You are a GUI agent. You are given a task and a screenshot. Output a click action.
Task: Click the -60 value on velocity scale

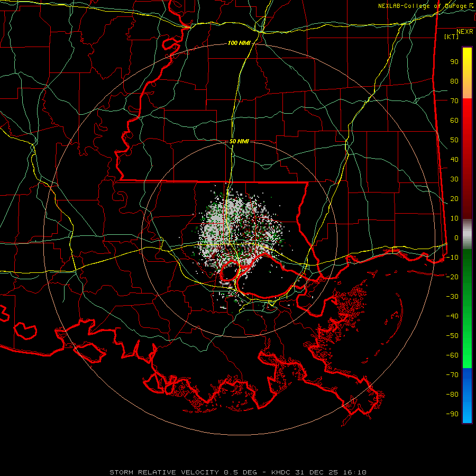[x=452, y=355]
